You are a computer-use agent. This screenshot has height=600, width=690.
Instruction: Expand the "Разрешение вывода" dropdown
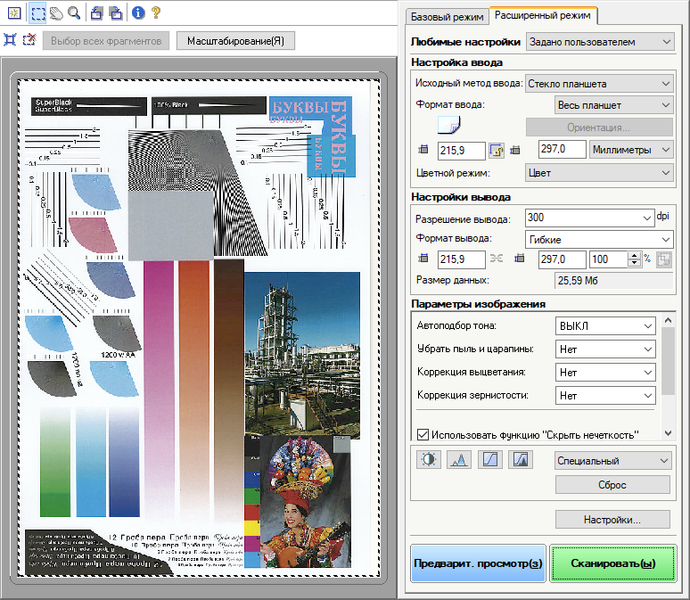tap(646, 218)
